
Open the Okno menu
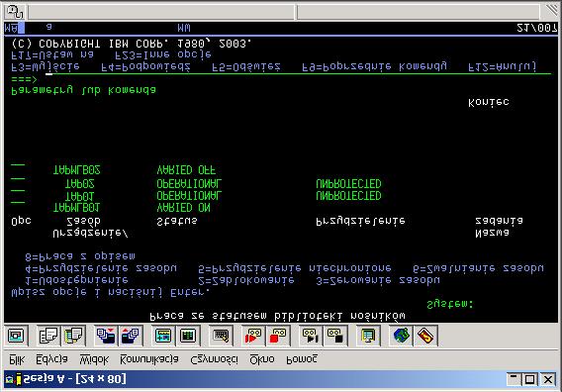[x=262, y=359]
